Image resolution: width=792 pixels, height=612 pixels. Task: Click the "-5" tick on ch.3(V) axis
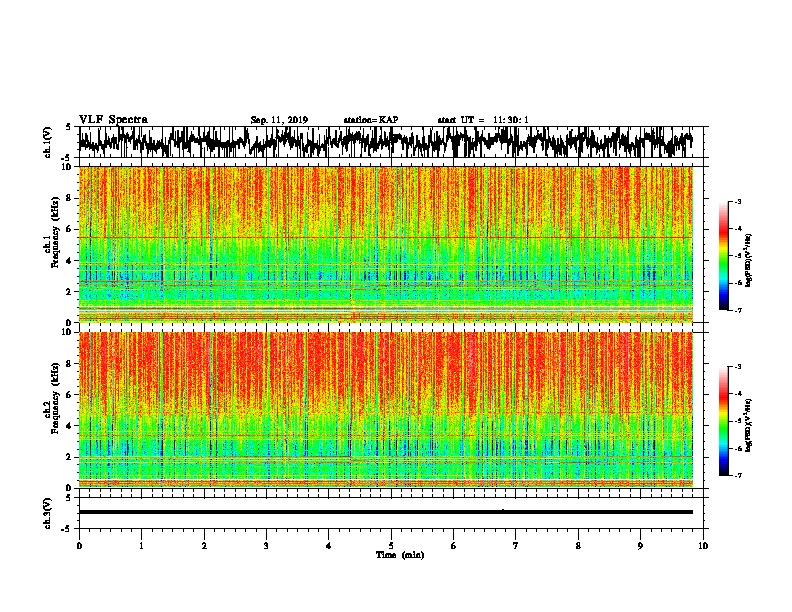click(x=67, y=529)
